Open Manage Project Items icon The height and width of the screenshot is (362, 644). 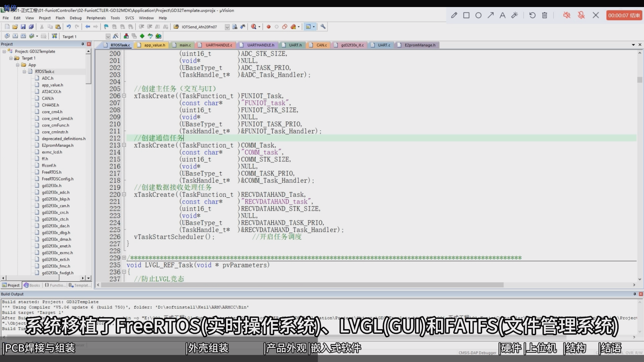(x=126, y=36)
